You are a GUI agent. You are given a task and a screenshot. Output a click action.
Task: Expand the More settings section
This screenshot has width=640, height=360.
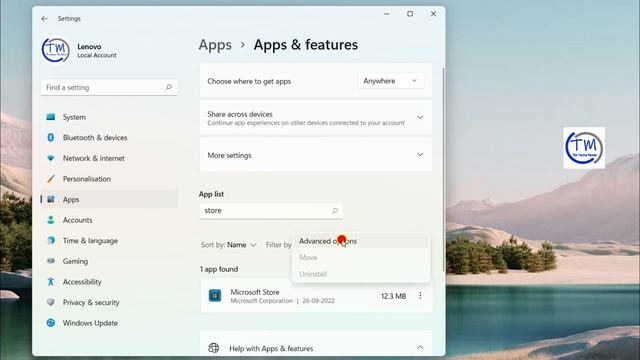[420, 155]
